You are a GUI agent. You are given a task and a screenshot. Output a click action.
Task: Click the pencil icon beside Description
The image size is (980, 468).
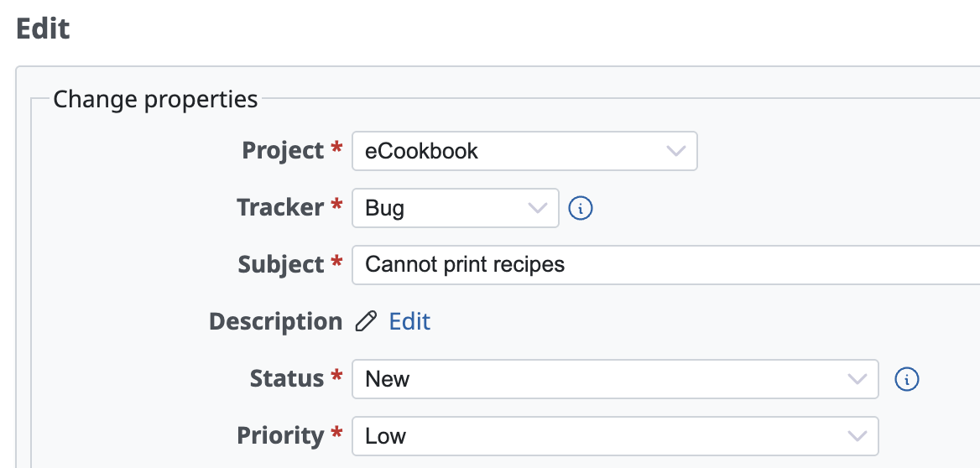coord(366,322)
